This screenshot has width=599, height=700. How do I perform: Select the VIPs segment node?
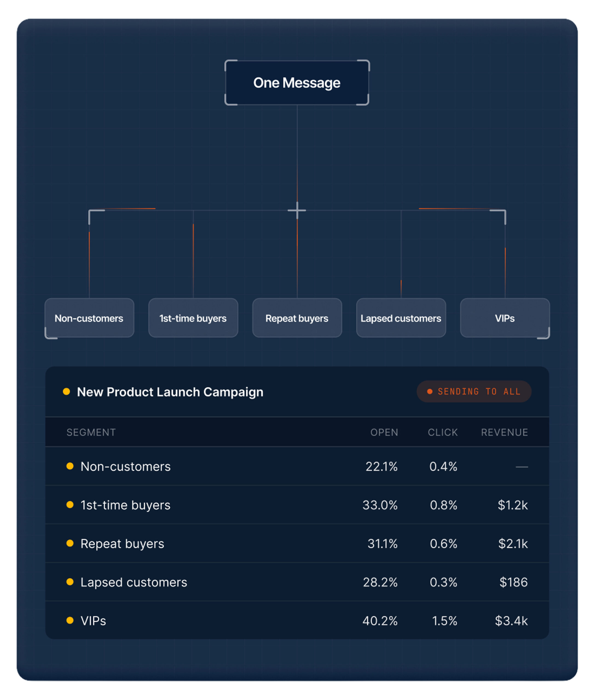(x=505, y=317)
